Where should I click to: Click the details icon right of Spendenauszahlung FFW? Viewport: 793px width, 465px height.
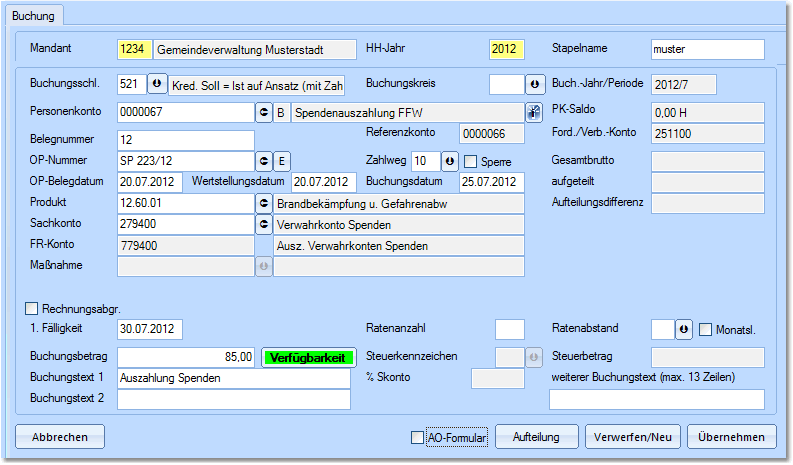pos(534,112)
